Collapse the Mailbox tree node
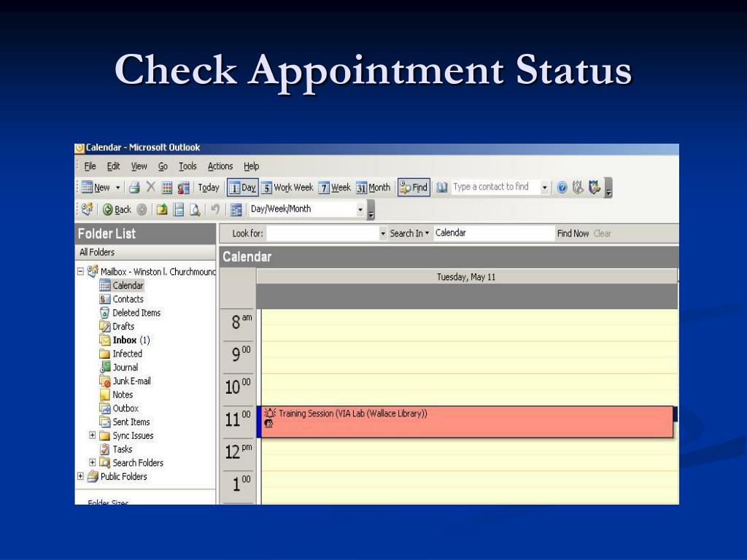Screen dimensions: 747x560 [x=80, y=271]
